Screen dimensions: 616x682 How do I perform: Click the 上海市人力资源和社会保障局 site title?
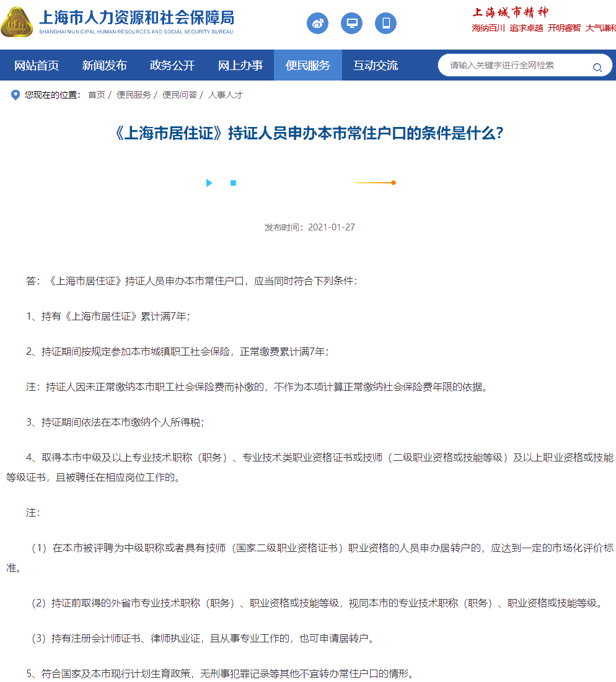[136, 18]
